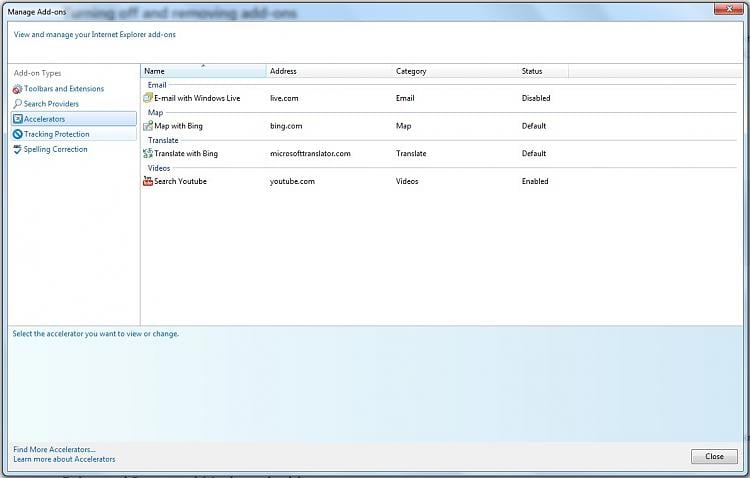
Task: Click the youtube.com address cell
Action: click(x=292, y=181)
